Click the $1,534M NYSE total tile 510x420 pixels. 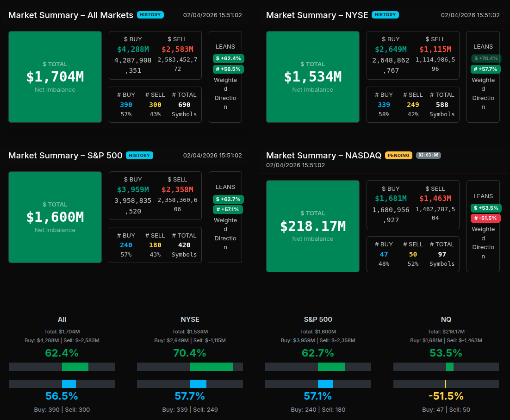[313, 77]
